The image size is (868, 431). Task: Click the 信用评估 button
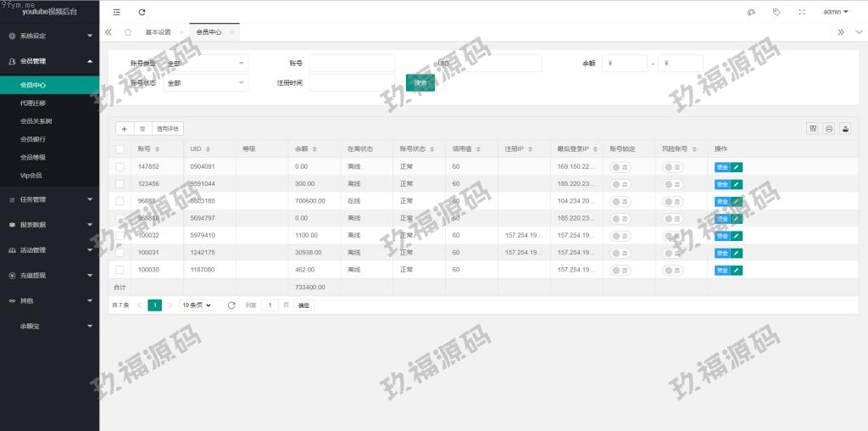[x=168, y=128]
